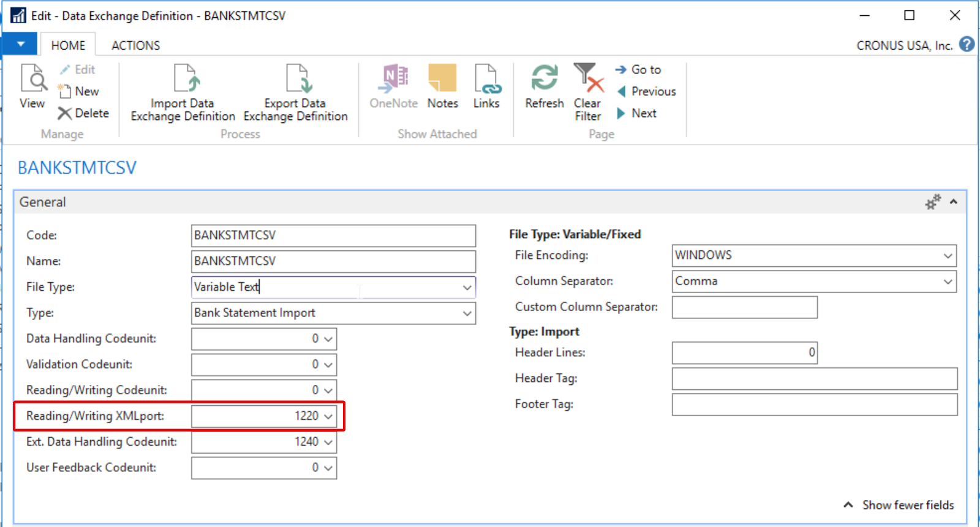980x527 pixels.
Task: Open the blue application menu dropdown
Action: pos(20,44)
